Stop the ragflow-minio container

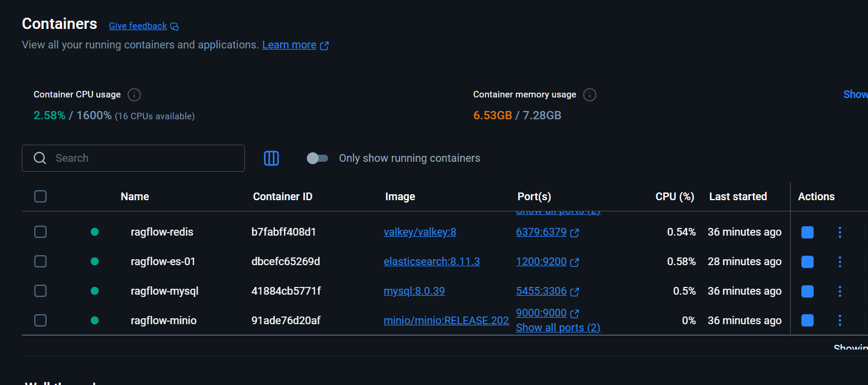click(807, 321)
